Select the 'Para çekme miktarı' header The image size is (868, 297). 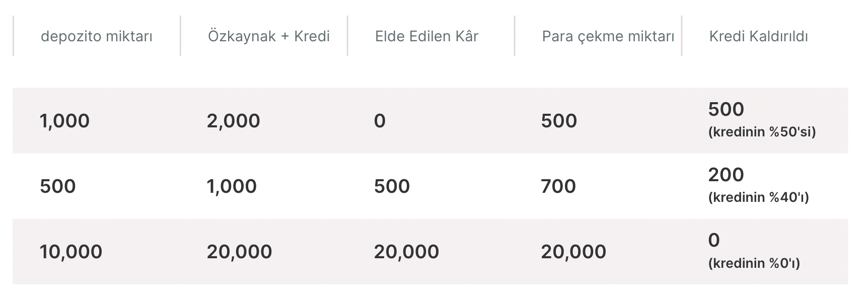pyautogui.click(x=608, y=36)
